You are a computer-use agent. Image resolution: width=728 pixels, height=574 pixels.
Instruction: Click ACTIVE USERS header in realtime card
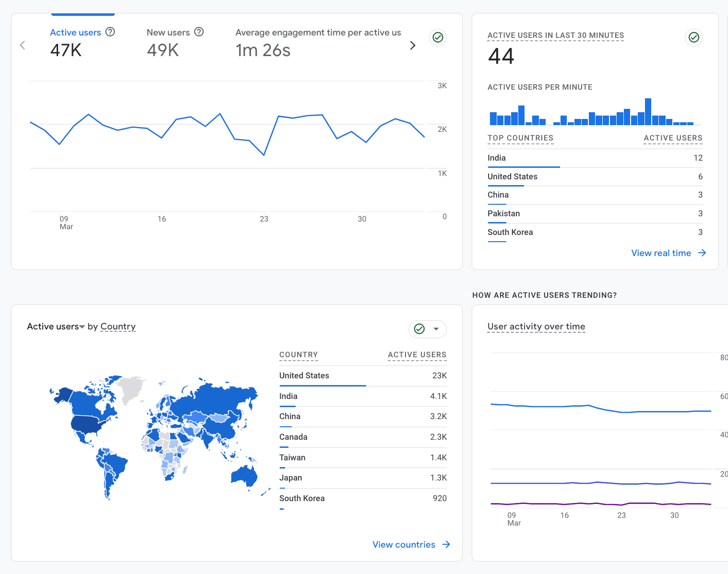coord(673,138)
